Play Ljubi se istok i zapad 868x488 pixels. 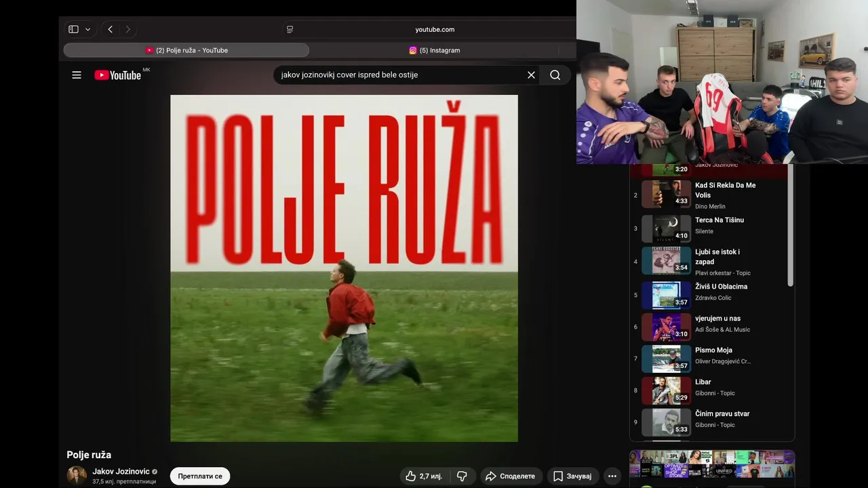coord(717,257)
